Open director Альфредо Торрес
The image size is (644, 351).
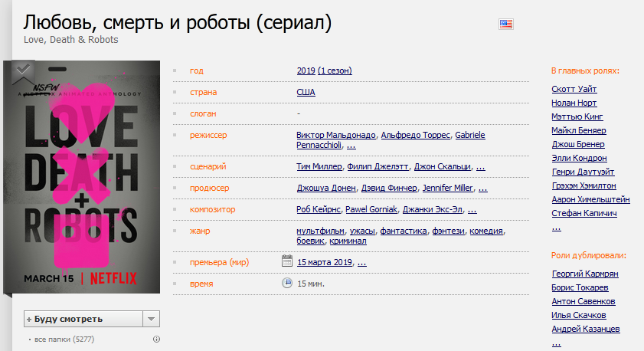(415, 135)
